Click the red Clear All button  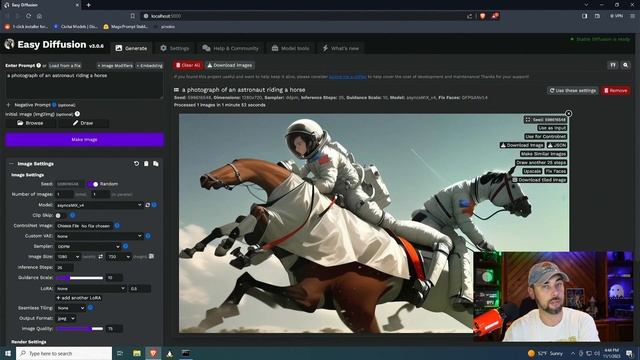point(188,65)
